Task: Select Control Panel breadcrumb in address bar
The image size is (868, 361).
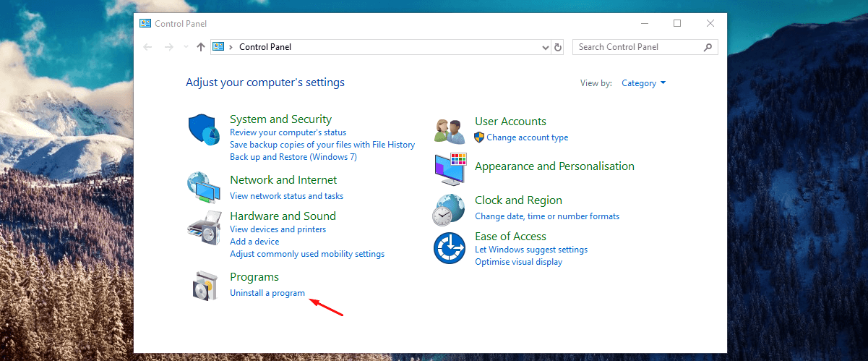Action: (265, 47)
